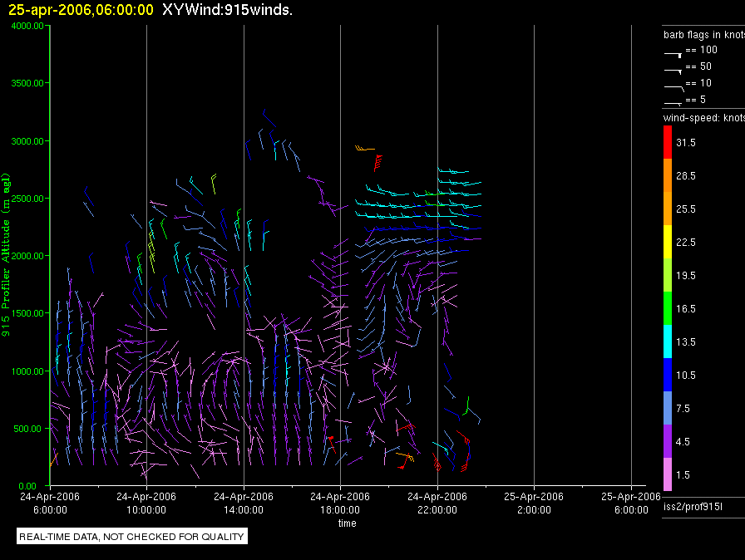745x560 pixels.
Task: Click the REAL-TIME DATA, NOT CHECKED FOR QUALITY notice
Action: (131, 537)
